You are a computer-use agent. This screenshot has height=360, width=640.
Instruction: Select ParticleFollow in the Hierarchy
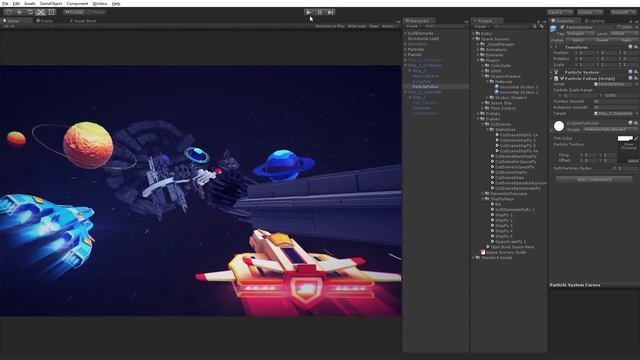tap(425, 87)
